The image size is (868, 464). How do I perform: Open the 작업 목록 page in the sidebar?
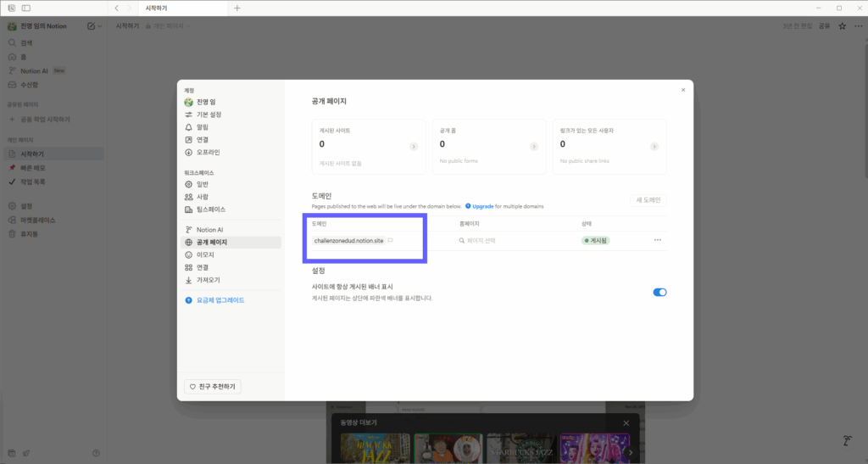pos(53,182)
